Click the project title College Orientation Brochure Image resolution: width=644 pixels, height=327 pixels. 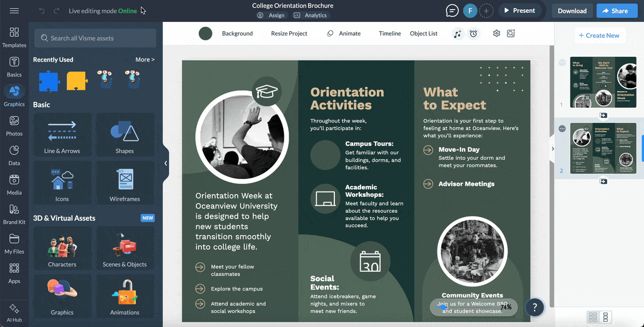[x=292, y=5]
